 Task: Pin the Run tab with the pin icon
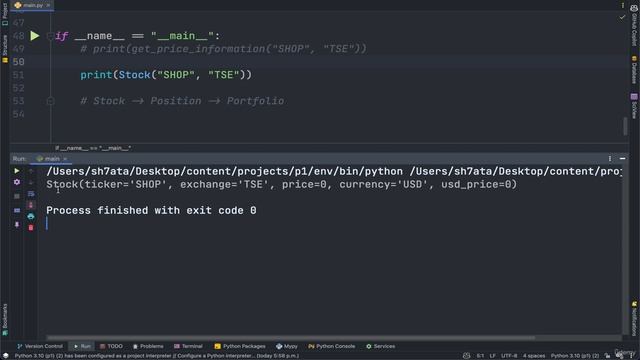tap(17, 224)
